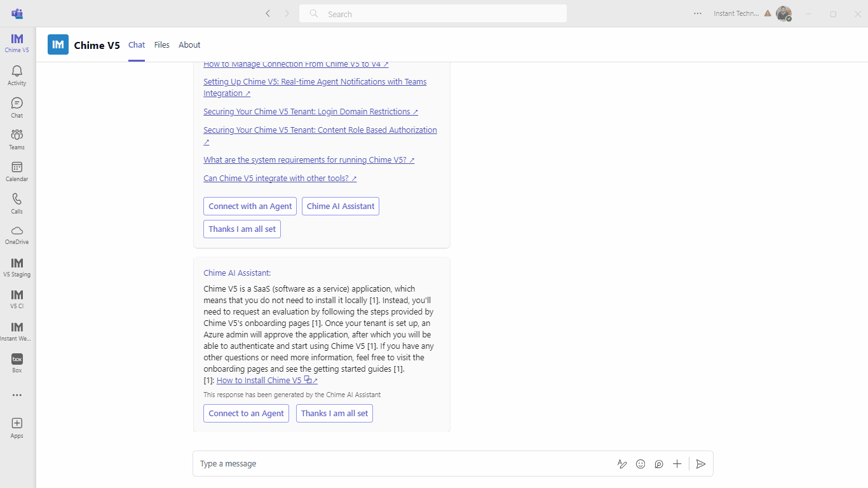Click the Search box at top
868x488 pixels.
coord(433,13)
